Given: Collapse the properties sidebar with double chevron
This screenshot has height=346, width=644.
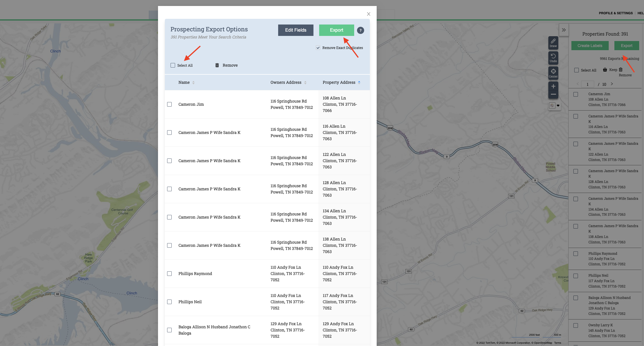Looking at the screenshot, I should click(564, 30).
